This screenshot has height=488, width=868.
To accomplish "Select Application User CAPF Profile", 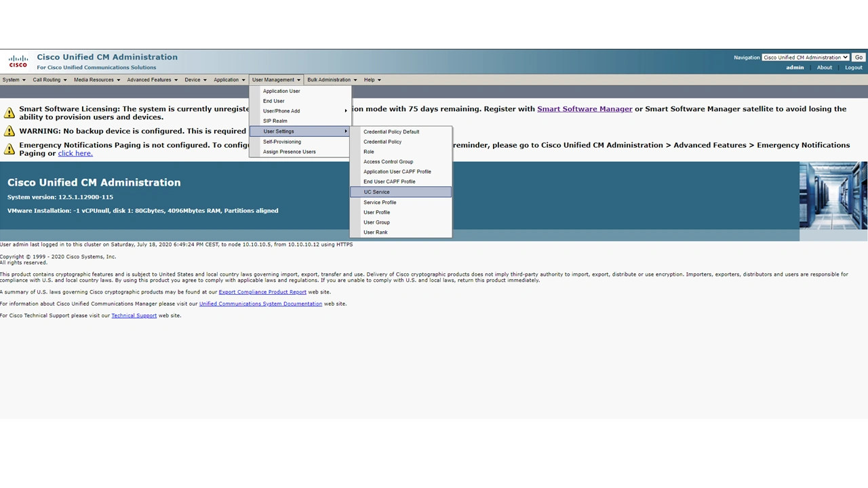I will [401, 171].
